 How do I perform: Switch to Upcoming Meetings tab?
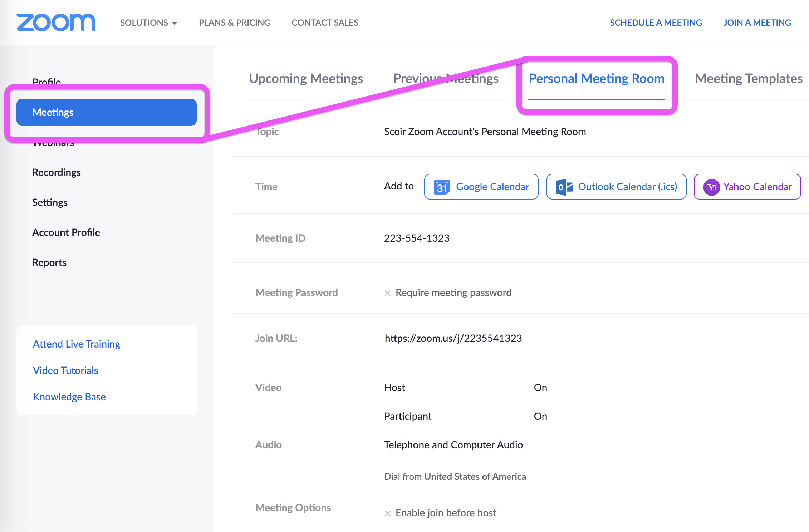[306, 78]
